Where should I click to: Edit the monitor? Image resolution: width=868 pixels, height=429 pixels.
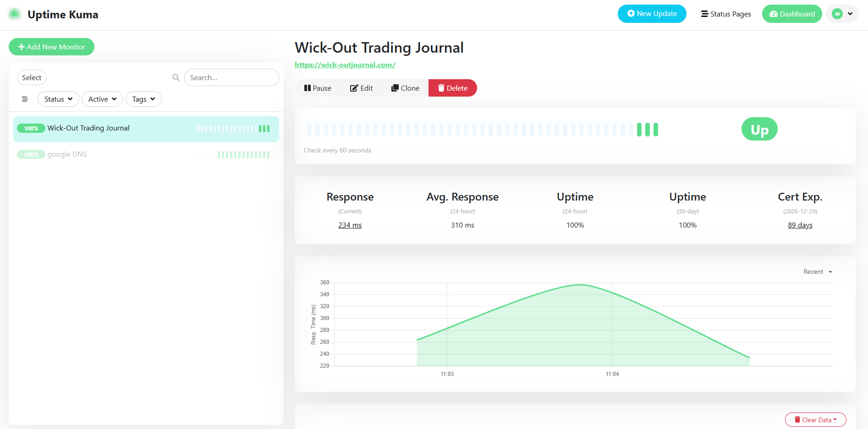coord(361,88)
